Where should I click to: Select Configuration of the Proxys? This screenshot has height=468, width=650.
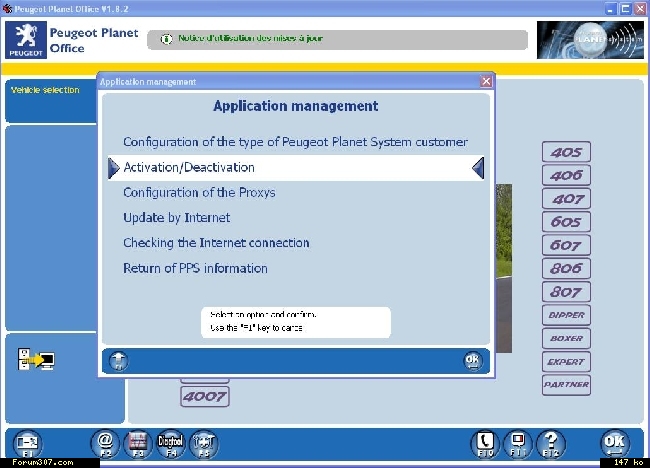[295, 193]
